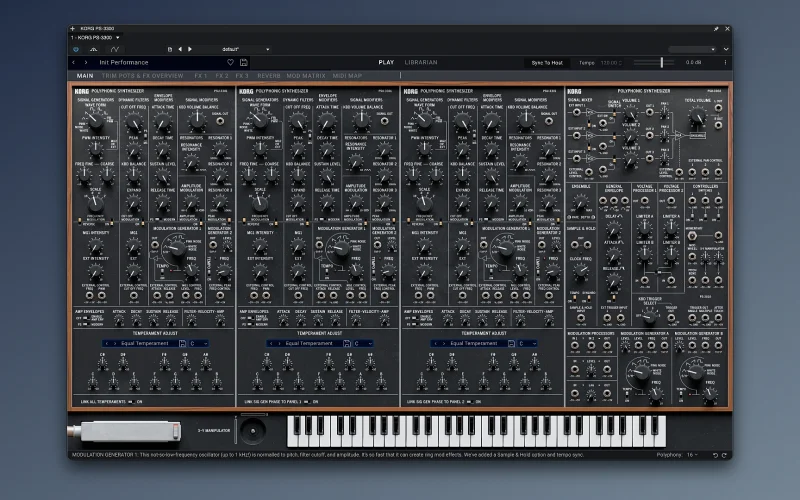Viewport: 800px width, 500px height.
Task: Click the preset file icon in the host toolbar
Action: pos(170,49)
